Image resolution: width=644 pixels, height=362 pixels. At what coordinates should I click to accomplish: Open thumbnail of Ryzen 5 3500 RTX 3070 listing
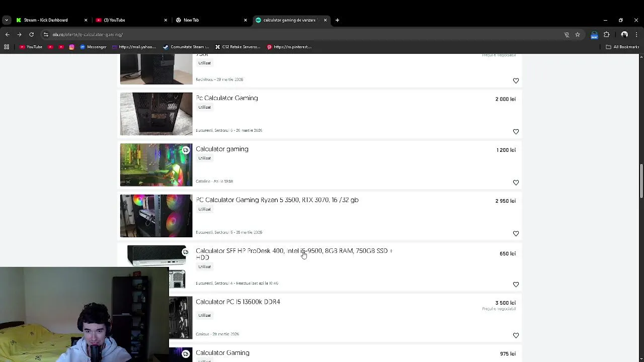point(156,216)
